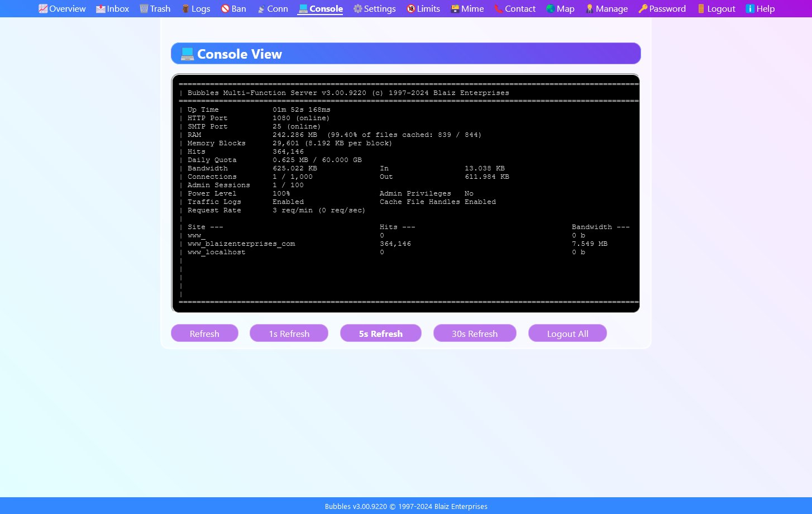
Task: Click the Ban prohibited icon
Action: 225,9
